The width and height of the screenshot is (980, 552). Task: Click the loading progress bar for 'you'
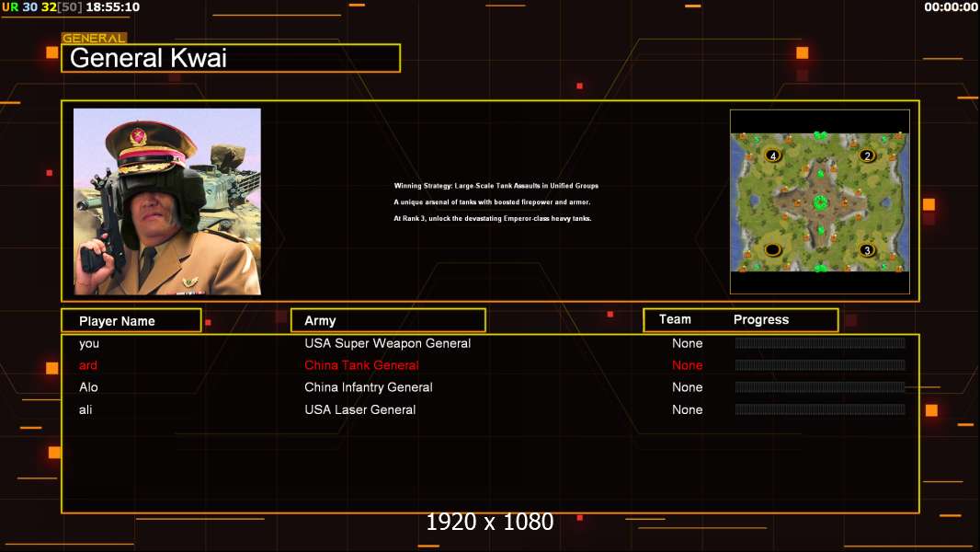point(820,342)
